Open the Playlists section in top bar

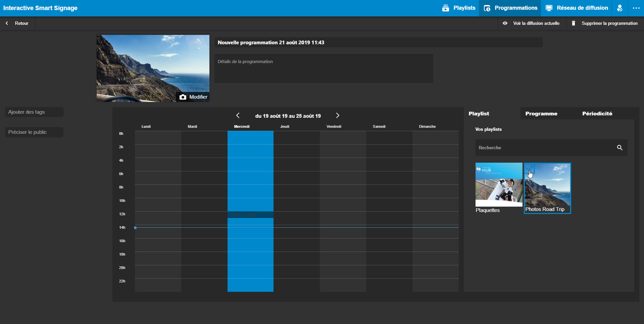coord(458,8)
